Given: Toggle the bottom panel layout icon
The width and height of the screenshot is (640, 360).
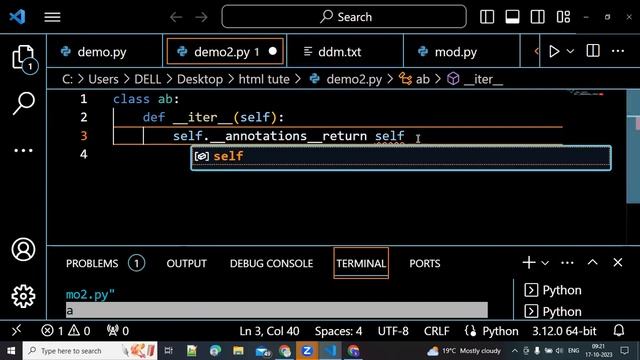Looking at the screenshot, I should point(512,17).
